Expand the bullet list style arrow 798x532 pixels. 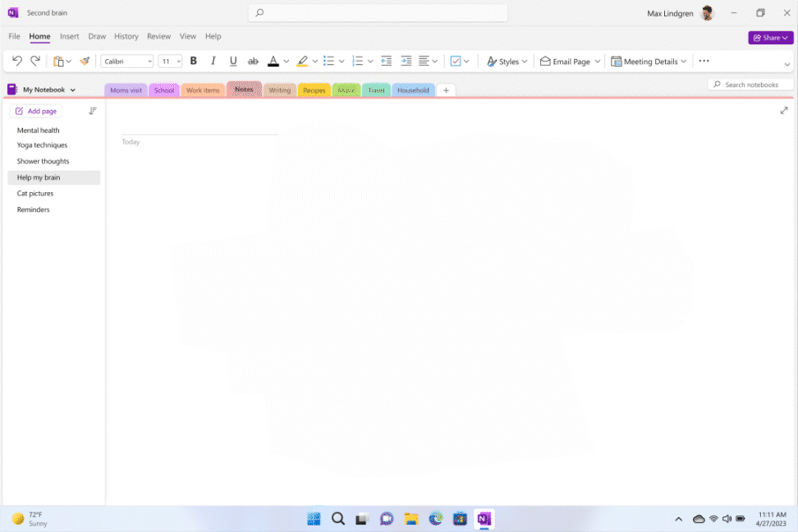pyautogui.click(x=342, y=62)
